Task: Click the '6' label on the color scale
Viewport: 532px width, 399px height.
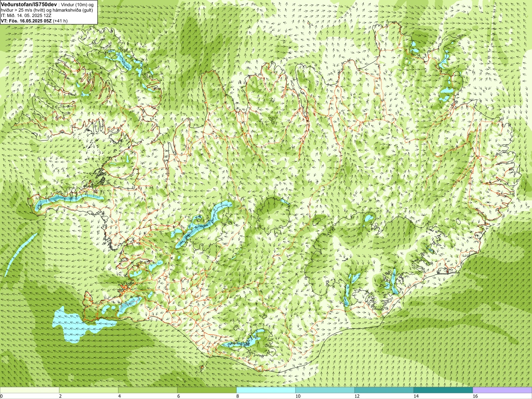Action: point(178,396)
